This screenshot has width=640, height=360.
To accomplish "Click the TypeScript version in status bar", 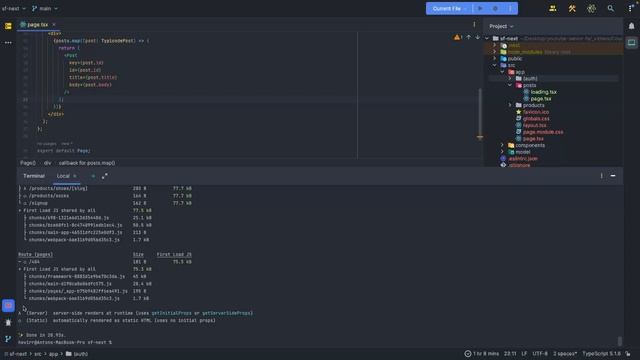I will point(601,354).
